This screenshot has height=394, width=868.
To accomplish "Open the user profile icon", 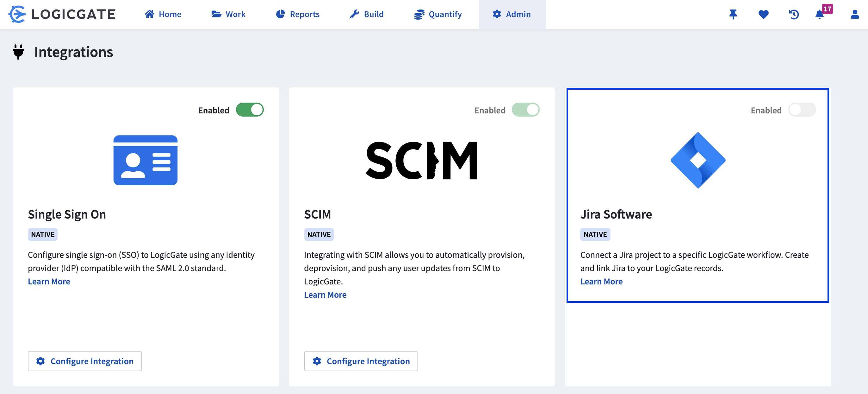I will (x=854, y=14).
